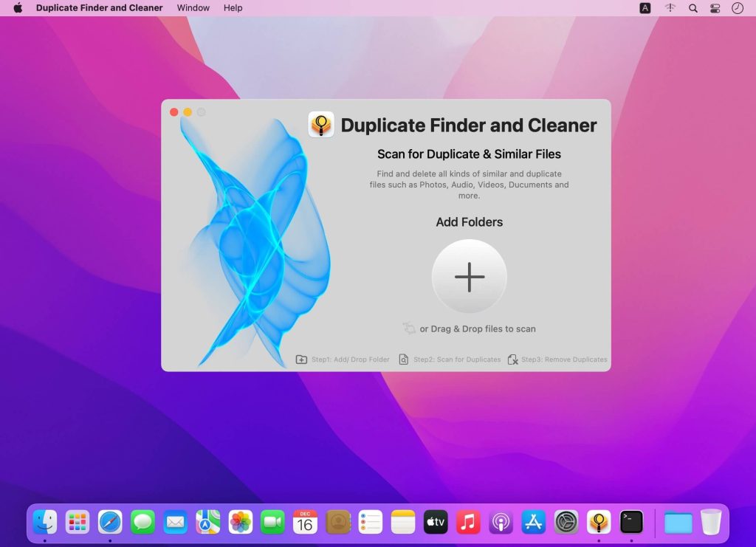756x547 pixels.
Task: Open Finder from the Dock
Action: pos(46,522)
